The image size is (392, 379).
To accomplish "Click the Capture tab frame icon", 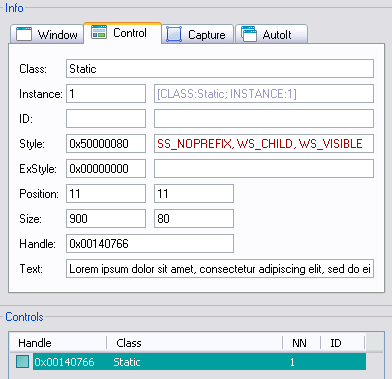I will [174, 34].
